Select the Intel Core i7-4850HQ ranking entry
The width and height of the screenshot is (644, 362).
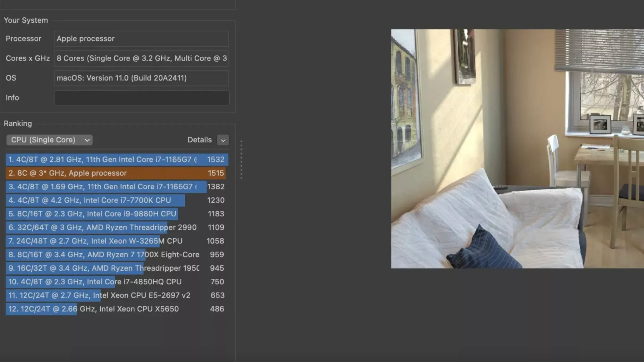(x=117, y=282)
